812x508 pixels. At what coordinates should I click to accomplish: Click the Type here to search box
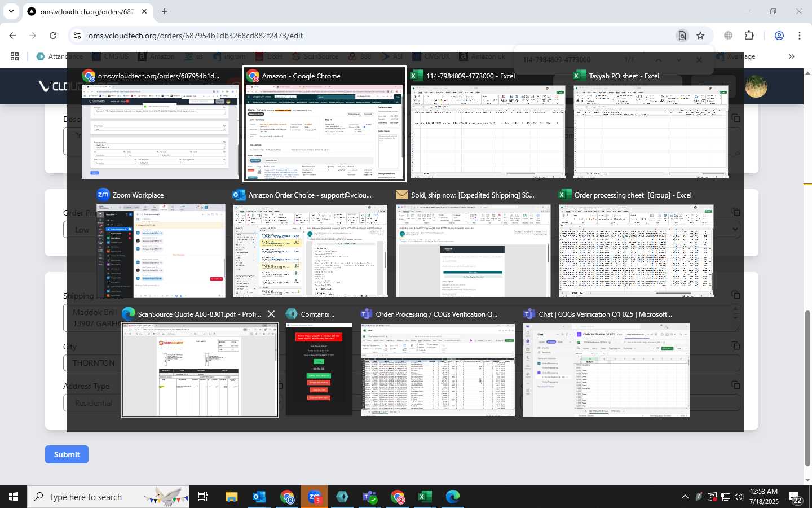(108, 497)
